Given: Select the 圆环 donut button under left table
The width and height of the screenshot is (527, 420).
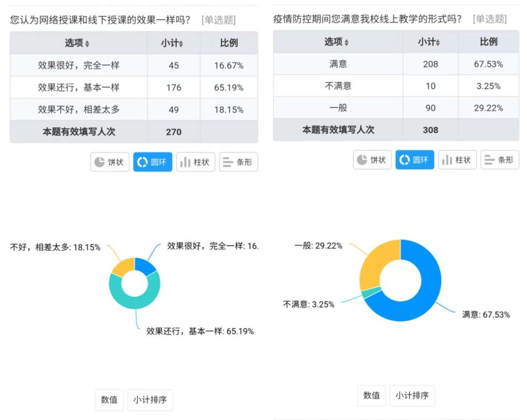Looking at the screenshot, I should tap(152, 162).
